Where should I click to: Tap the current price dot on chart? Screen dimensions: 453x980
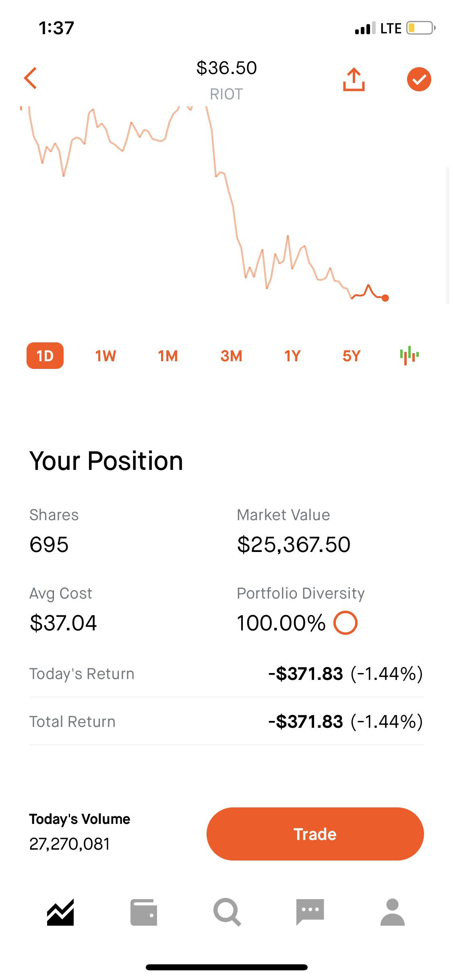point(385,298)
